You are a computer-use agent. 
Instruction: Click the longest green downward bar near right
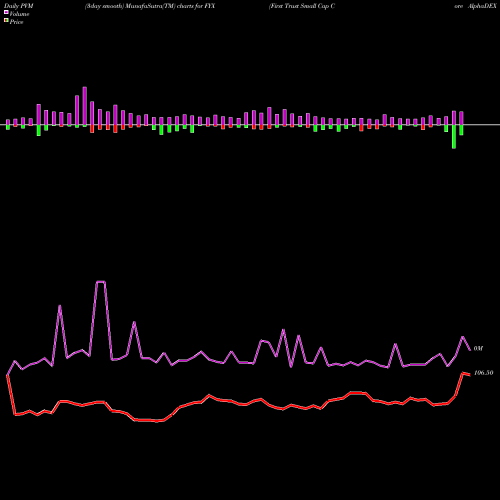click(454, 137)
